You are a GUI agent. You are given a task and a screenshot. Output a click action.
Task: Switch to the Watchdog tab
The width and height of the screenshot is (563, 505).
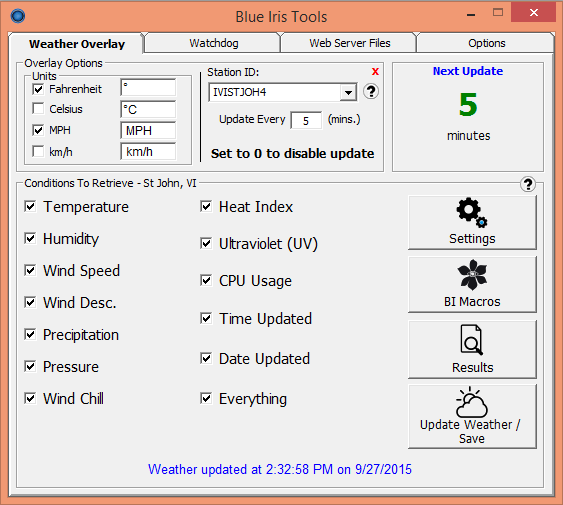tap(213, 43)
